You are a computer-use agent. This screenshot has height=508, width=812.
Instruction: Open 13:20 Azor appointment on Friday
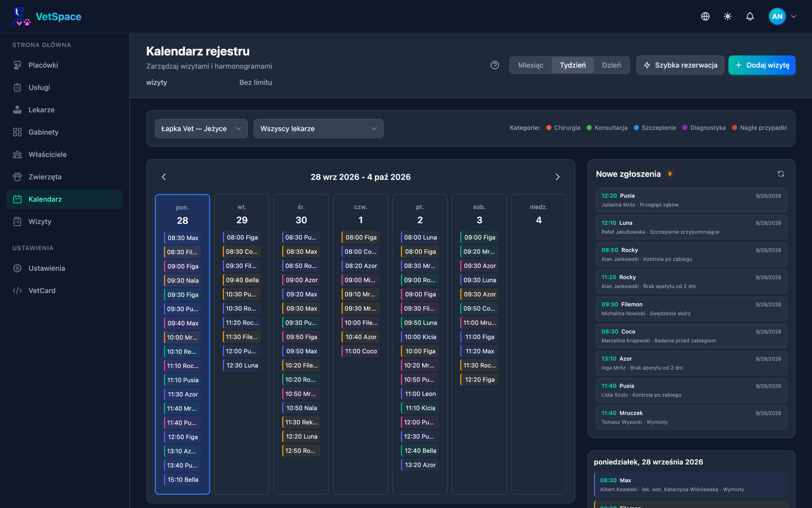click(420, 465)
